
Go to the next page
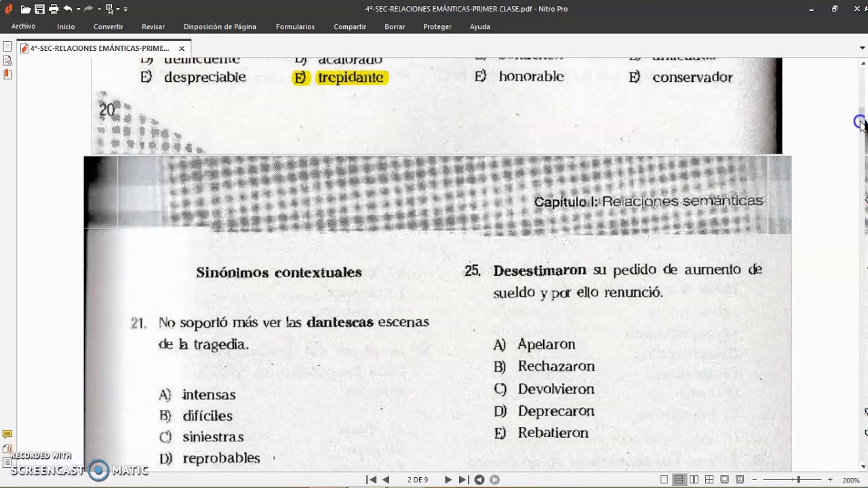tap(448, 479)
